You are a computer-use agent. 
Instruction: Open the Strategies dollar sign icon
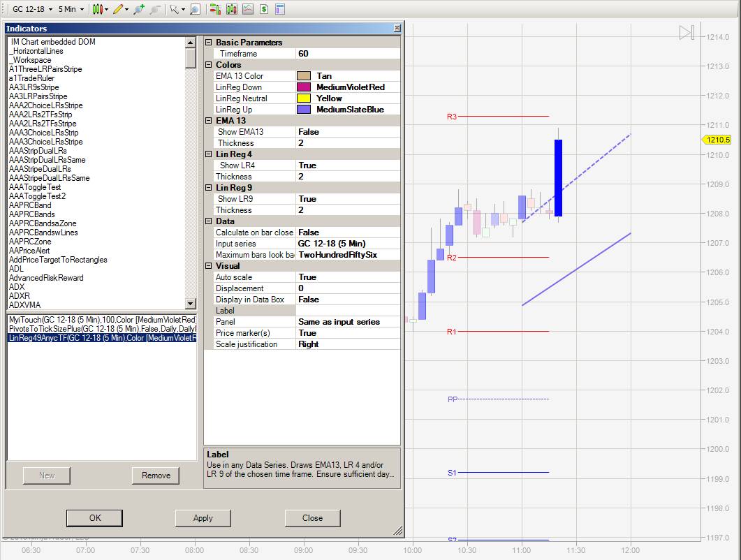(264, 9)
